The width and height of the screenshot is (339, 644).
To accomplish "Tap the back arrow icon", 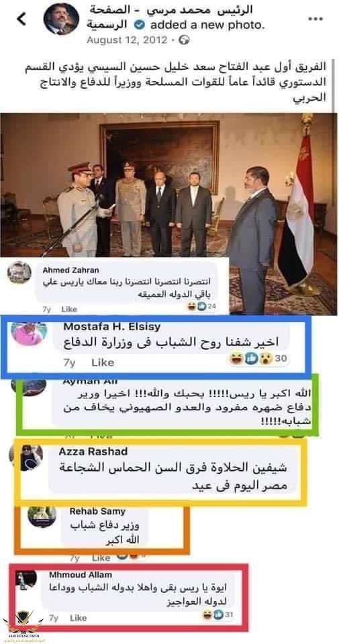I will [21, 19].
